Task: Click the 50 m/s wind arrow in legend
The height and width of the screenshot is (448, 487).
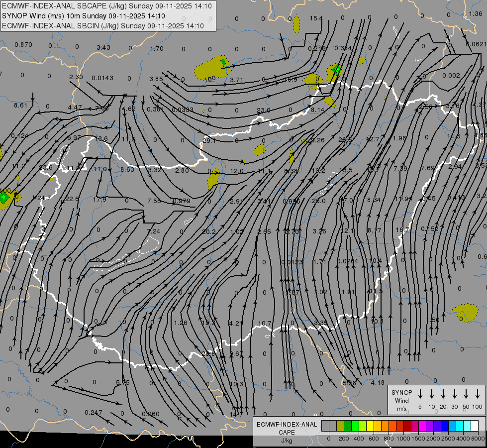Action: [x=466, y=394]
